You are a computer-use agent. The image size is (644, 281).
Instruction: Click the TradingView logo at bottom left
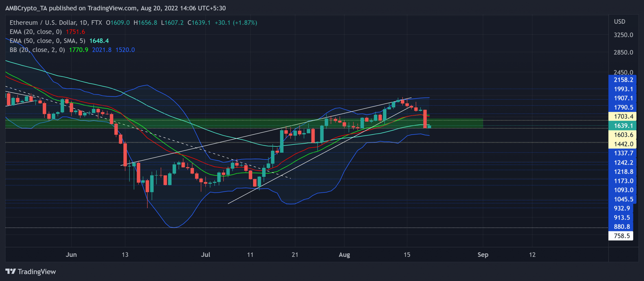pos(30,272)
